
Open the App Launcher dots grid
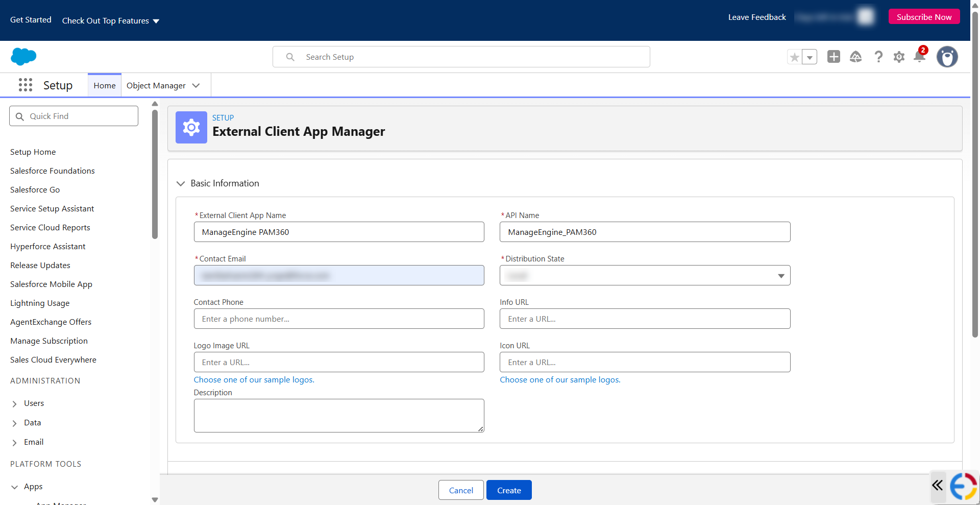coord(26,85)
